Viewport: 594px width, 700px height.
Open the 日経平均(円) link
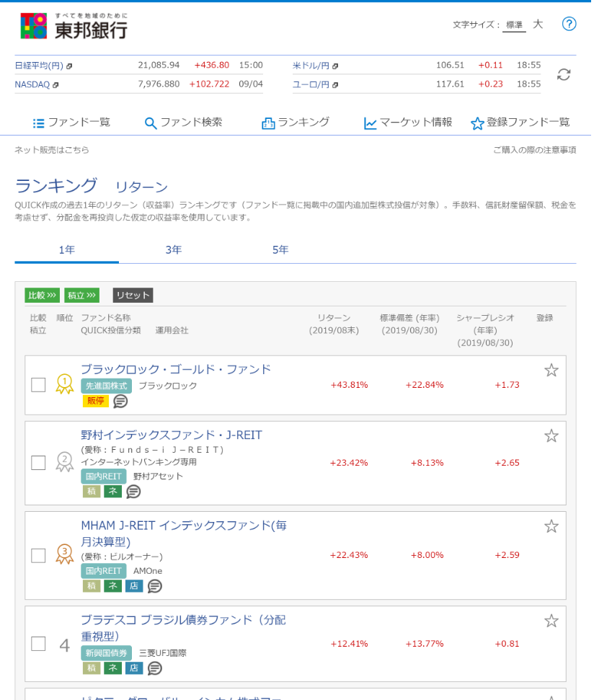[x=39, y=66]
